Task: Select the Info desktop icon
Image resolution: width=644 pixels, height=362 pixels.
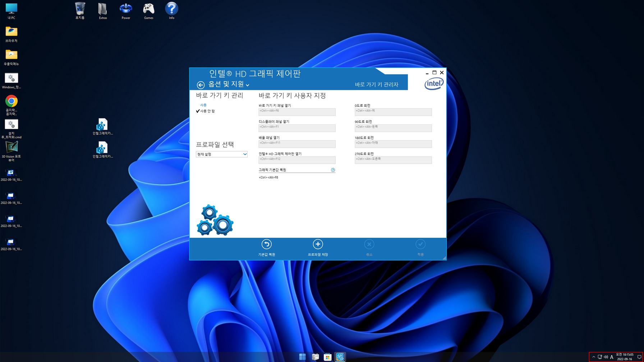Action: (x=172, y=11)
